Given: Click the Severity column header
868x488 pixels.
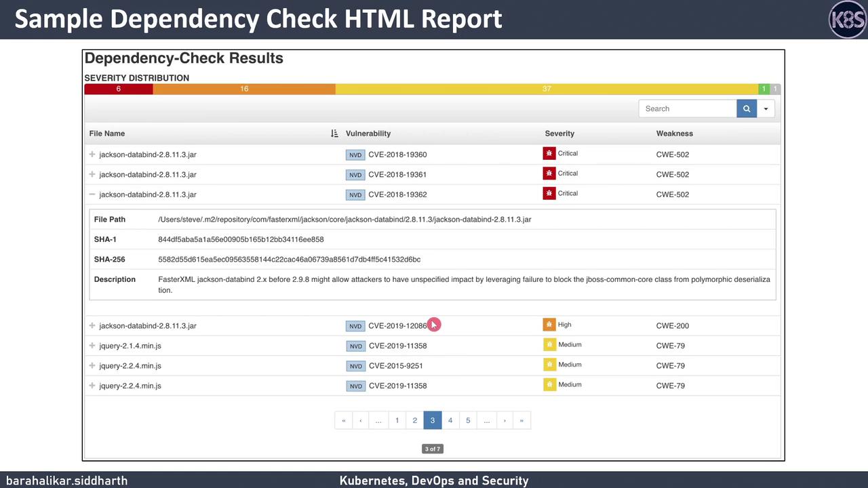Looking at the screenshot, I should point(559,134).
